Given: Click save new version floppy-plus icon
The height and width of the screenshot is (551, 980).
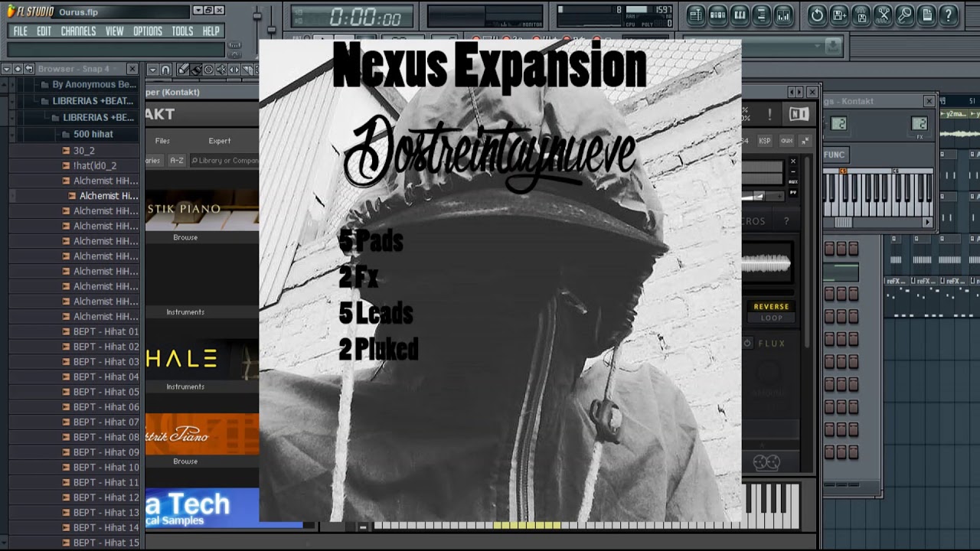Looking at the screenshot, I should [x=839, y=15].
